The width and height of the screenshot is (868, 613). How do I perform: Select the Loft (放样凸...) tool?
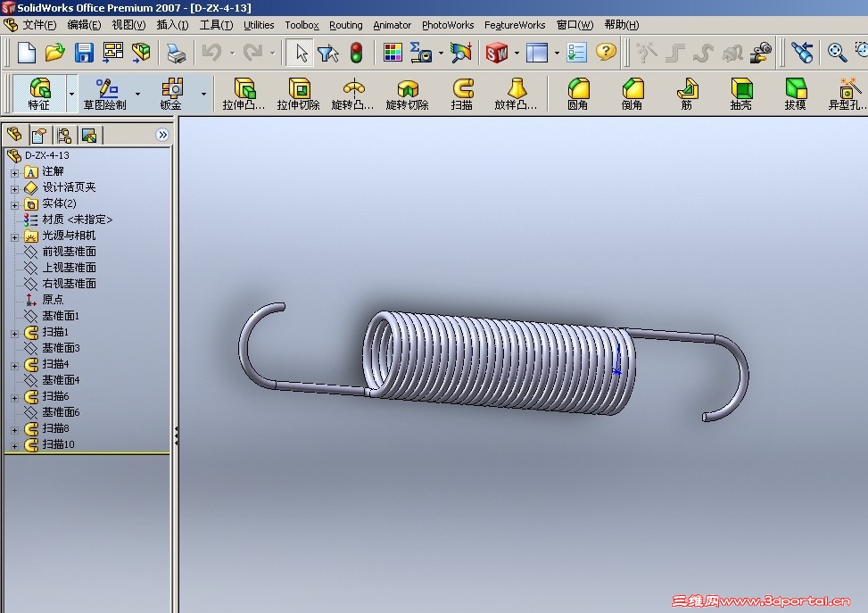pos(516,95)
